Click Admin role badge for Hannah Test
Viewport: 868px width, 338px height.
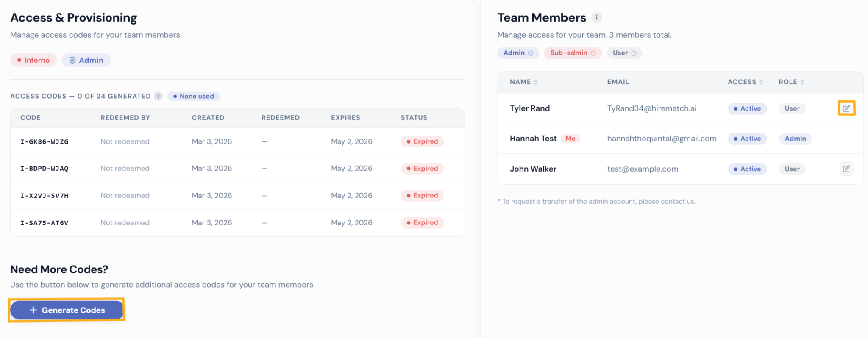(x=796, y=139)
